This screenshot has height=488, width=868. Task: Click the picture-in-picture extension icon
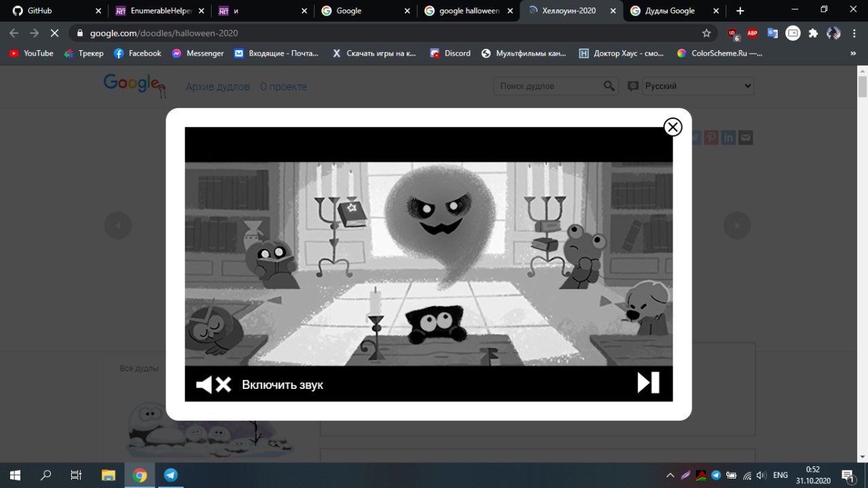[793, 33]
